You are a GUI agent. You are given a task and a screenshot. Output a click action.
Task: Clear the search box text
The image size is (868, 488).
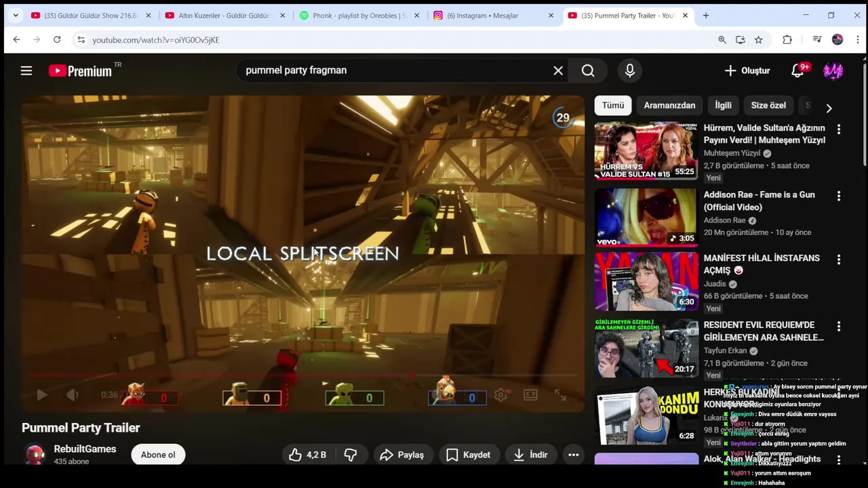coord(558,70)
